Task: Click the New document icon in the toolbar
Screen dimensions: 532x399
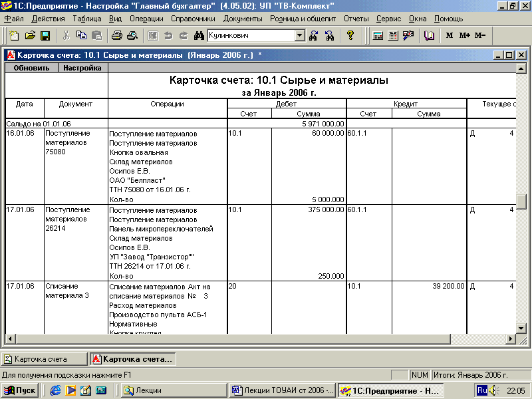Action: coord(14,36)
